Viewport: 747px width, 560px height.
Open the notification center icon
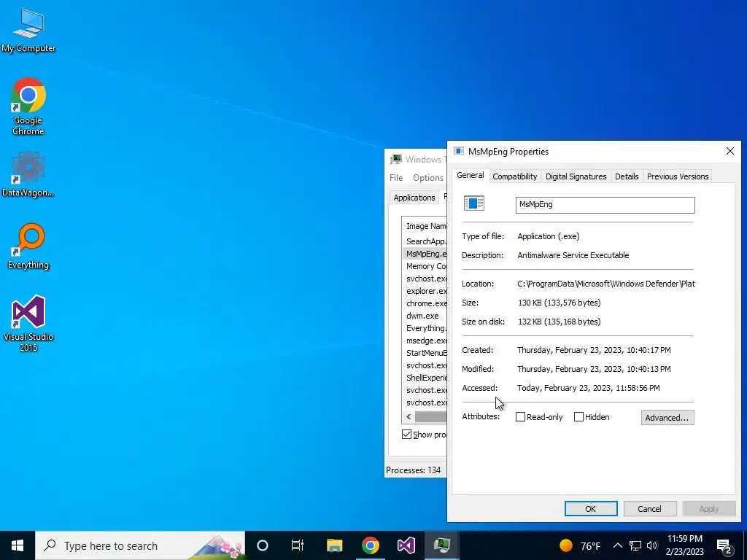pyautogui.click(x=724, y=547)
